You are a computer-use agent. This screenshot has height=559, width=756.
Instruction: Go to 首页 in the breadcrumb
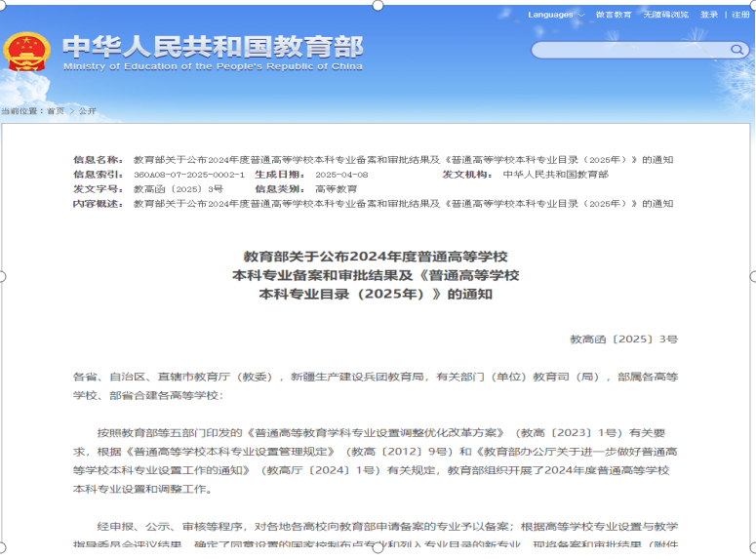click(x=56, y=111)
